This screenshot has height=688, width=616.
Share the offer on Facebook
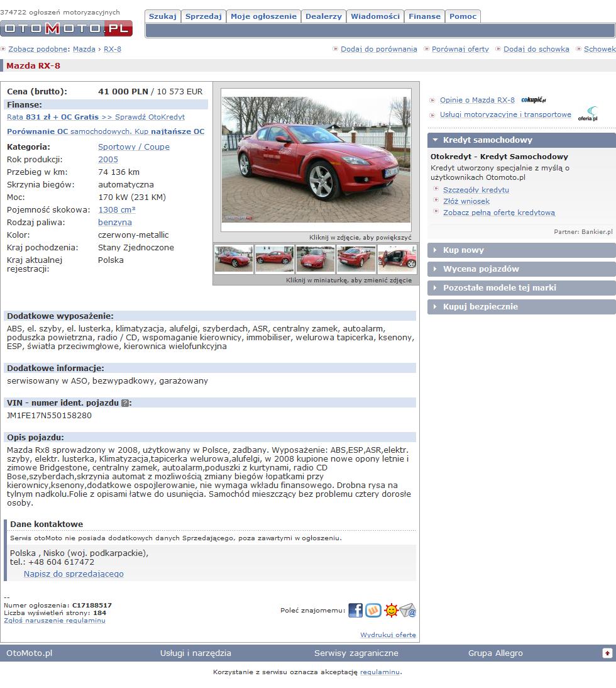(356, 611)
